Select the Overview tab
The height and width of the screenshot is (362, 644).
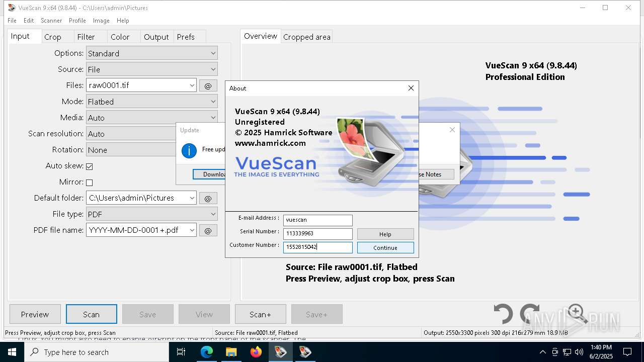click(261, 36)
